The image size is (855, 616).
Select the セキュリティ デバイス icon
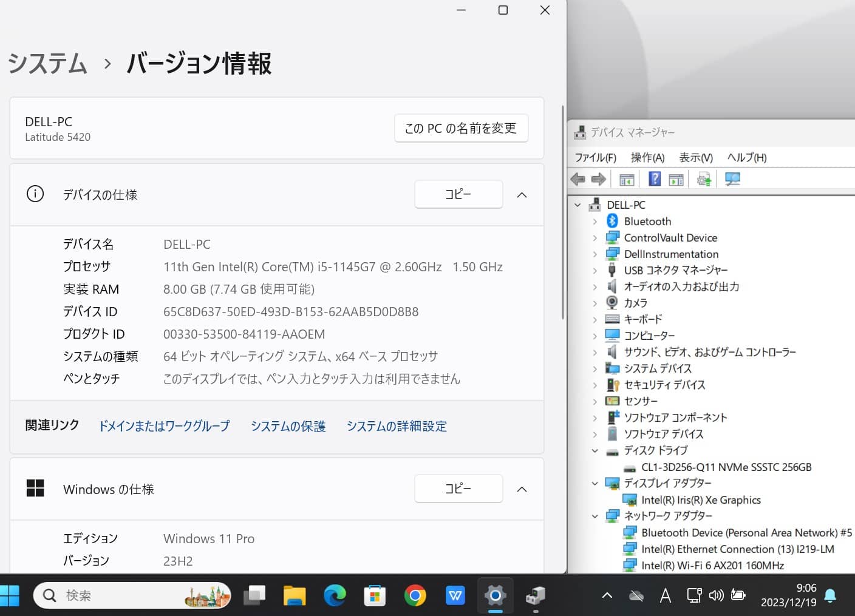[x=613, y=385]
